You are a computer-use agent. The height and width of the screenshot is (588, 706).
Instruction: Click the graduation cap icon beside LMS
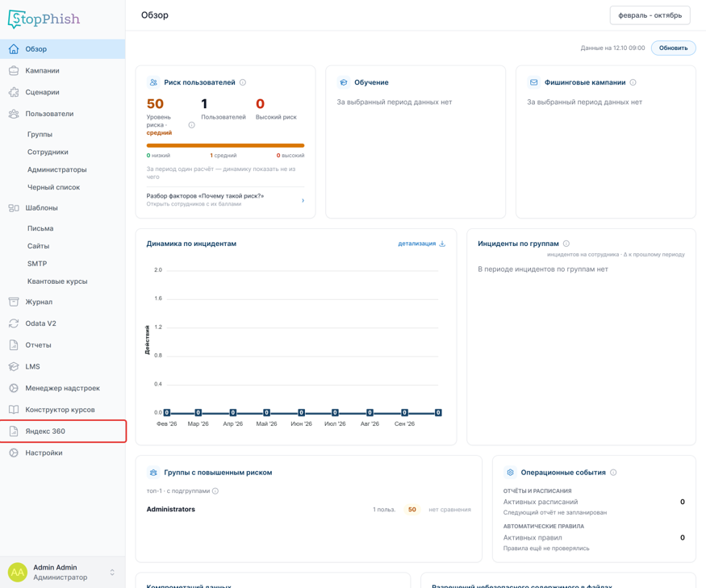coord(14,366)
